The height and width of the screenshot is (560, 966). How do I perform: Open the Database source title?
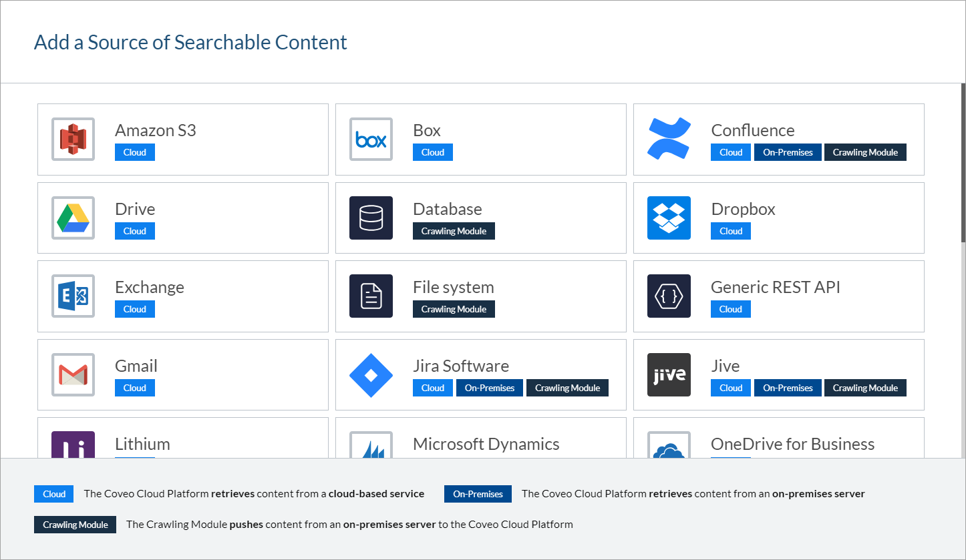[x=448, y=209]
